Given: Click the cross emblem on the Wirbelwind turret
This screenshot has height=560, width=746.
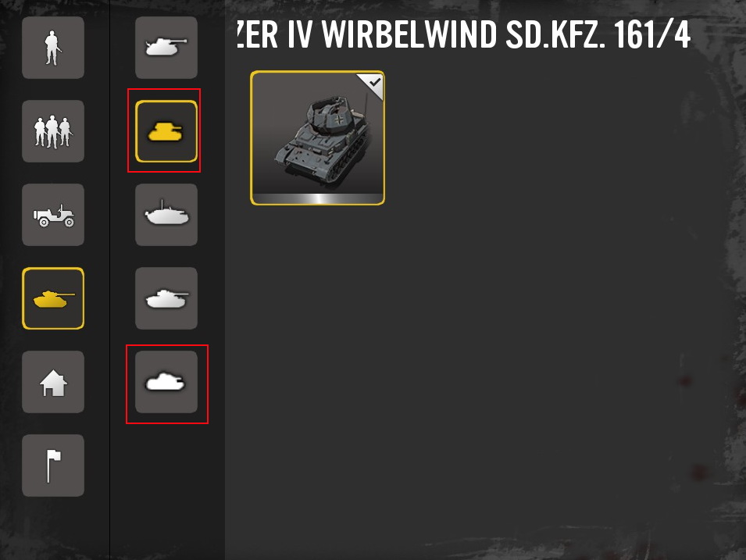Looking at the screenshot, I should click(339, 119).
